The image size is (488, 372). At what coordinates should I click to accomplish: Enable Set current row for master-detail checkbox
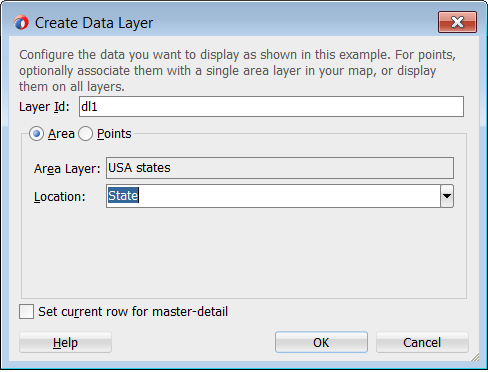pyautogui.click(x=26, y=312)
